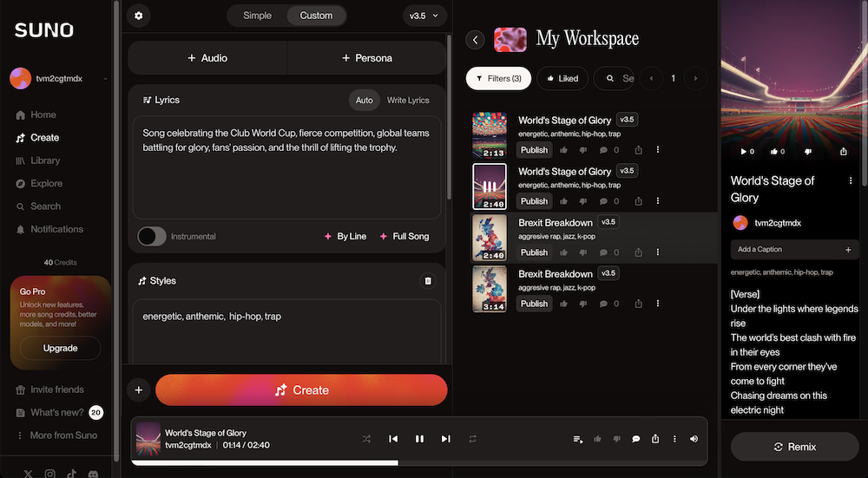Go back with the workspace arrow button
Image resolution: width=868 pixels, height=478 pixels.
475,39
